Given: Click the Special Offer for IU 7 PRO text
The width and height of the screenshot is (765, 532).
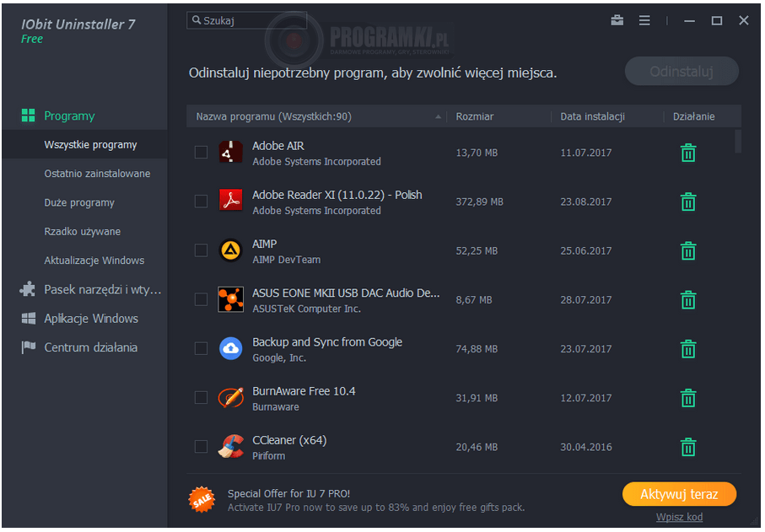Looking at the screenshot, I should point(288,493).
